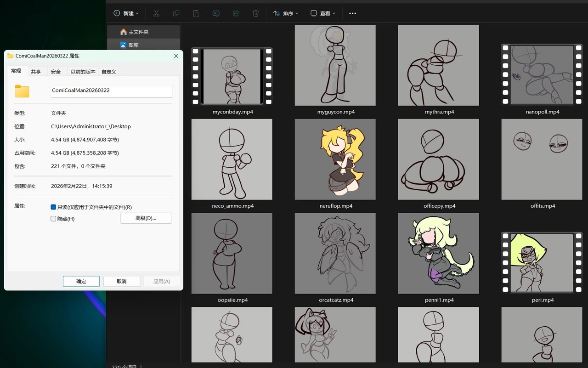The image size is (588, 368).
Task: Select 主文件夹 in the navigation pane
Action: point(143,32)
